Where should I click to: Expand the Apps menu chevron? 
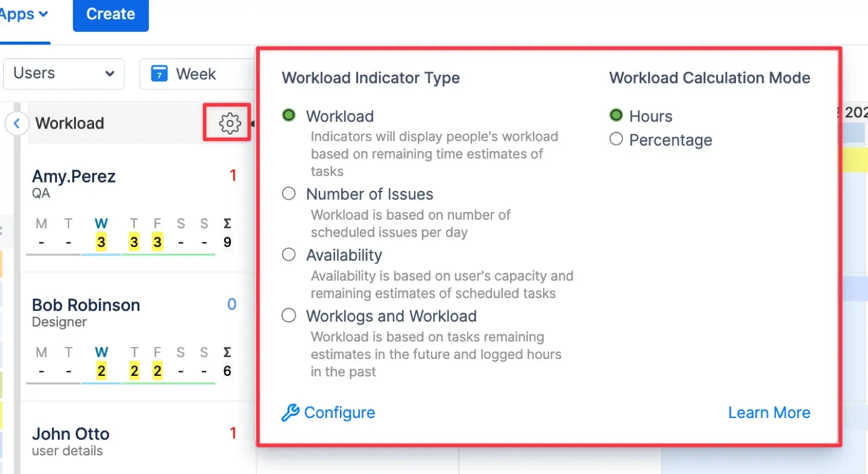(x=43, y=13)
